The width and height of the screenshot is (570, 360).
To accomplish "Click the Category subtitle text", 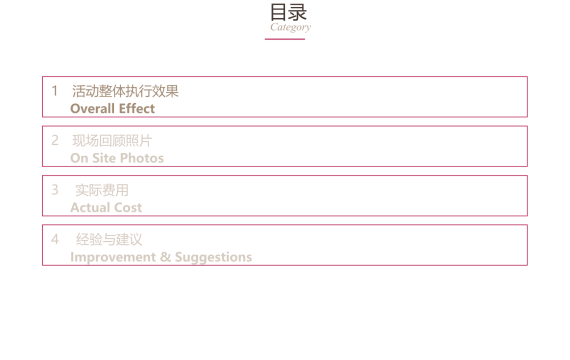I will click(290, 27).
